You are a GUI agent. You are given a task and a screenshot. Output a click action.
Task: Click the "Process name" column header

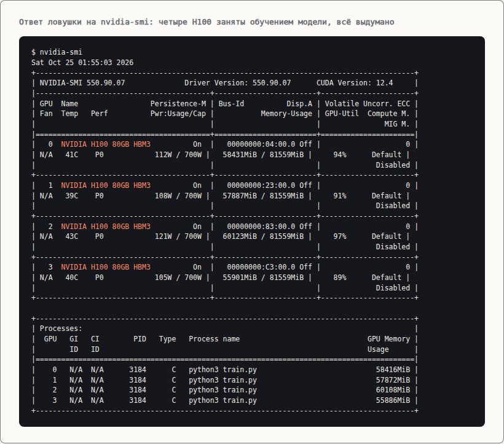coord(214,339)
